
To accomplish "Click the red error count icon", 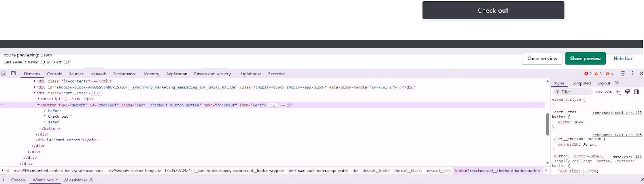I will pos(588,74).
